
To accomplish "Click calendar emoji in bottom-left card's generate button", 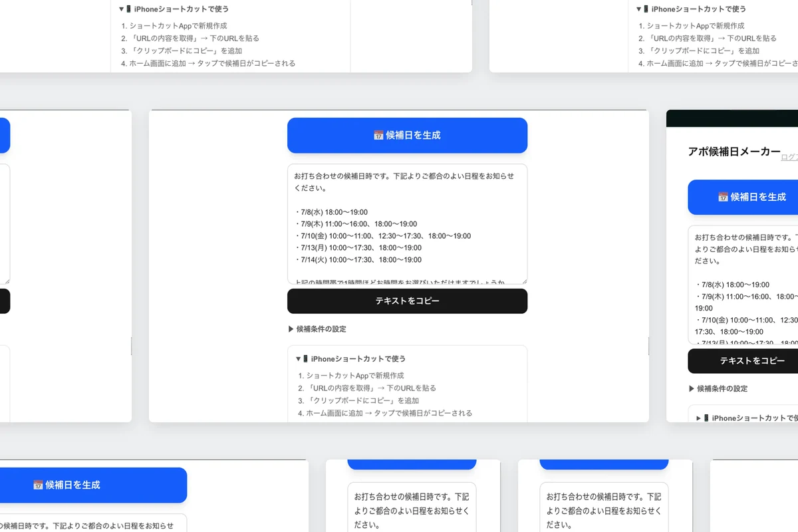I will click(x=39, y=485).
